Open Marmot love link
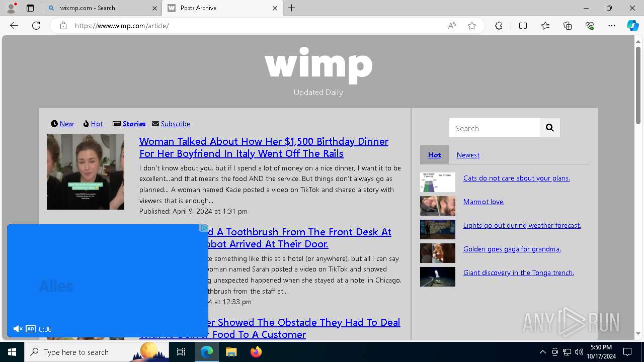The height and width of the screenshot is (362, 644). point(484,202)
